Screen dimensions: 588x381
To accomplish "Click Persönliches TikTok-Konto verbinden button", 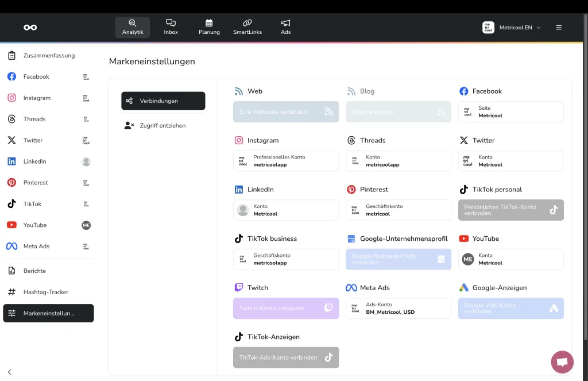I will [x=510, y=210].
